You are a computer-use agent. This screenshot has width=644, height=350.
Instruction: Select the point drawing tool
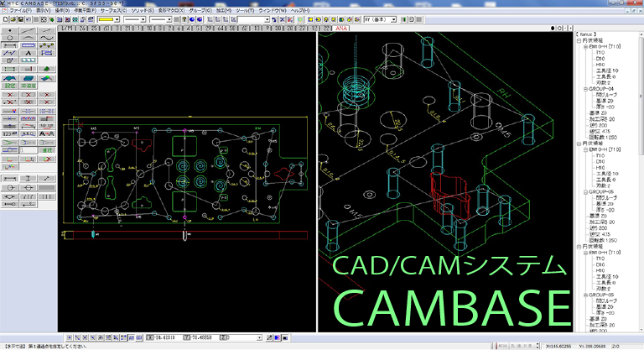(10, 30)
